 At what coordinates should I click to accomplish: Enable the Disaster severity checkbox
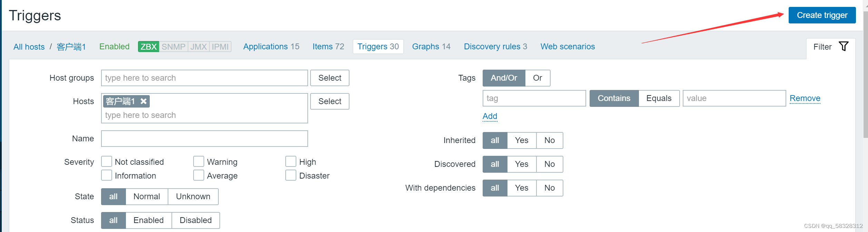pyautogui.click(x=291, y=175)
